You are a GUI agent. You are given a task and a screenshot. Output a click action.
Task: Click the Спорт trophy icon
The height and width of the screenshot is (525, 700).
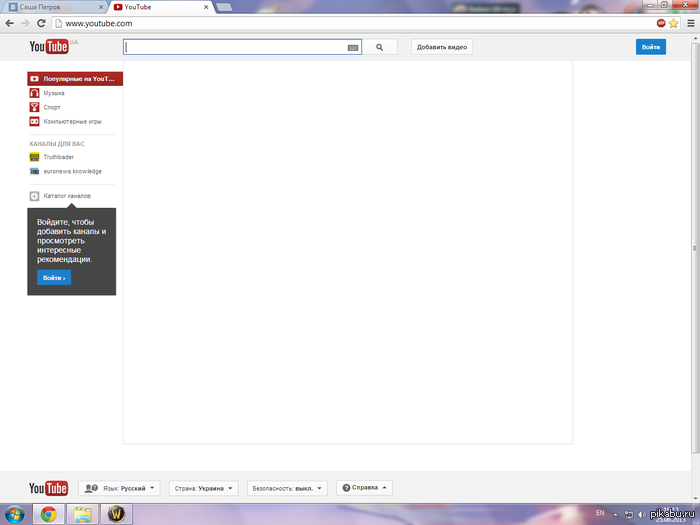click(x=34, y=107)
